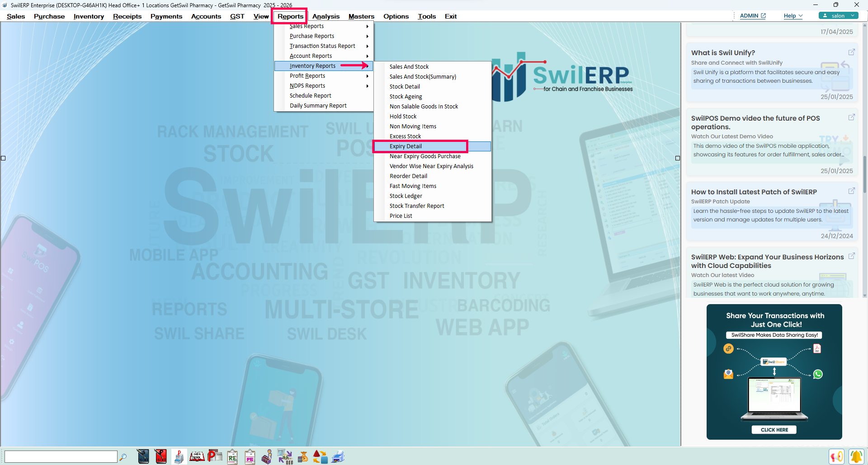
Task: Select Fast Moving Items report
Action: pos(433,186)
